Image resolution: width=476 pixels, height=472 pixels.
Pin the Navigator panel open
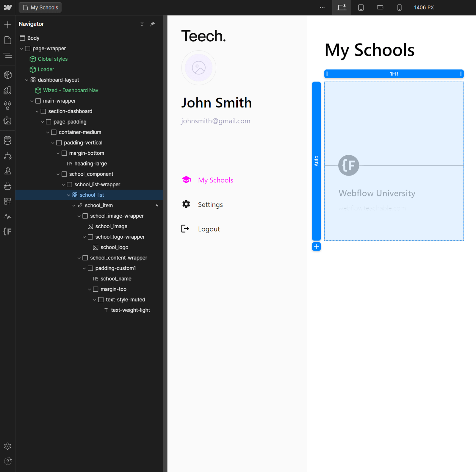(x=153, y=24)
